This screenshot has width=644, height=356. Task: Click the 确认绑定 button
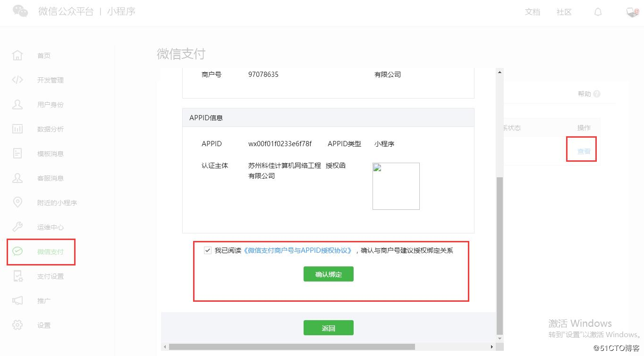(x=329, y=274)
